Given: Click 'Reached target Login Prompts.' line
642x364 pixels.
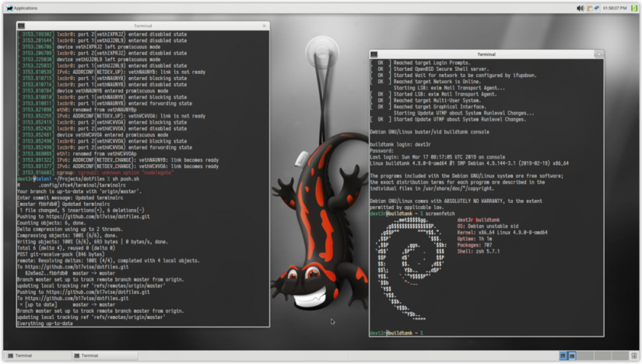Looking at the screenshot, I should click(432, 63).
